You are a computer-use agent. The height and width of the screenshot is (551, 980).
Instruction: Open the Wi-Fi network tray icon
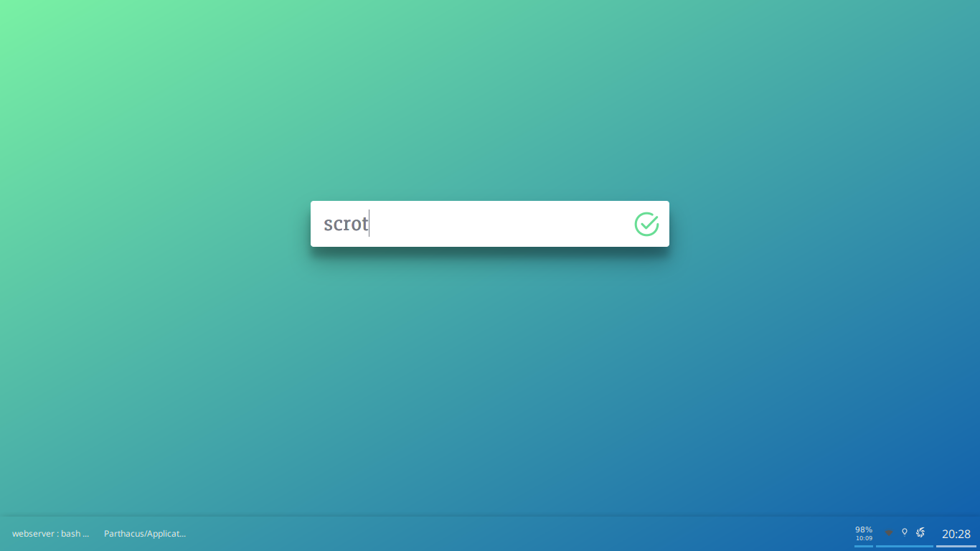889,533
